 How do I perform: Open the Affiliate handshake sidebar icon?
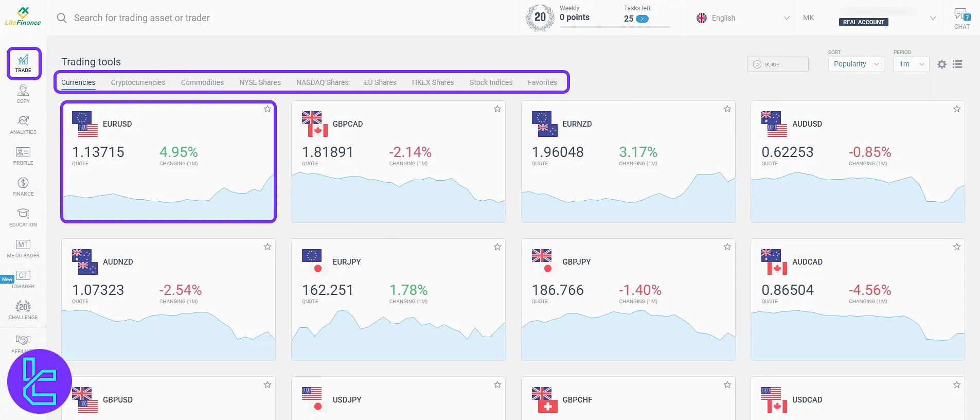coord(23,340)
